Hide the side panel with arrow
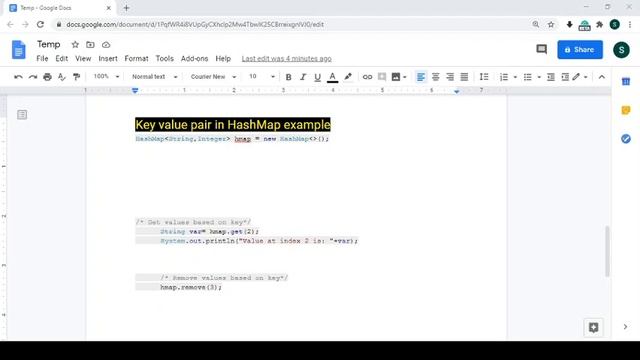The height and width of the screenshot is (360, 640). (x=625, y=327)
